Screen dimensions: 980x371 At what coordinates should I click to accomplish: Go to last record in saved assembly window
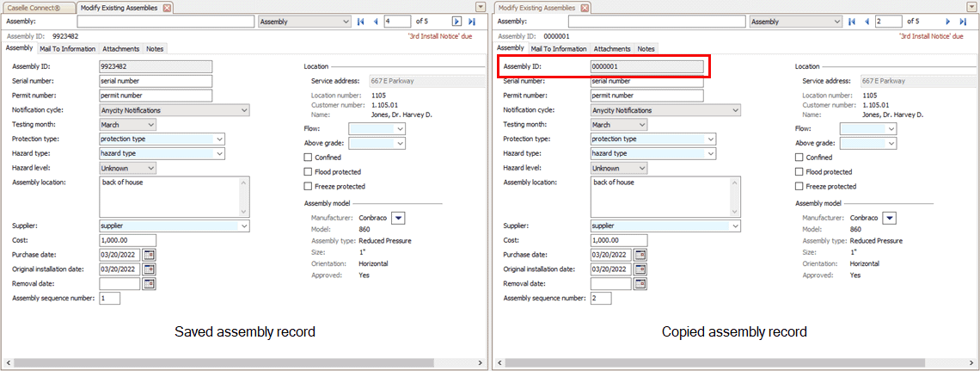[x=471, y=22]
